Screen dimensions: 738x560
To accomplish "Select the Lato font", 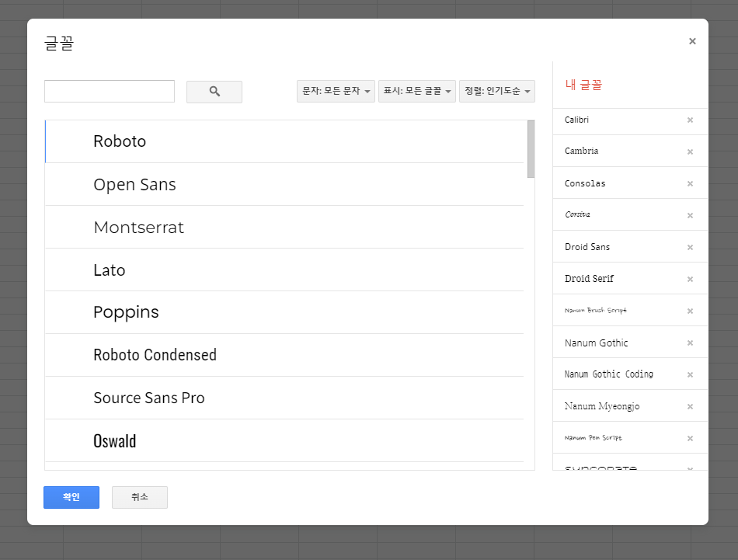I will (284, 270).
